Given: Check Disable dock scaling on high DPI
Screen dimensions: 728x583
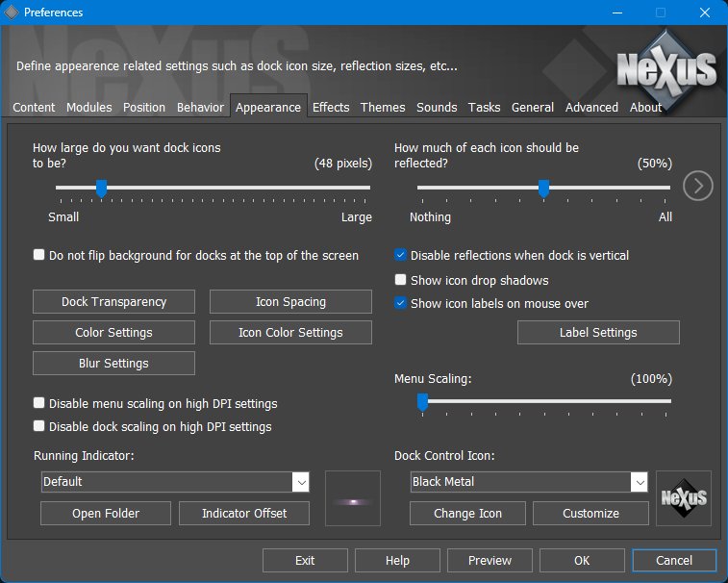Looking at the screenshot, I should (x=39, y=426).
